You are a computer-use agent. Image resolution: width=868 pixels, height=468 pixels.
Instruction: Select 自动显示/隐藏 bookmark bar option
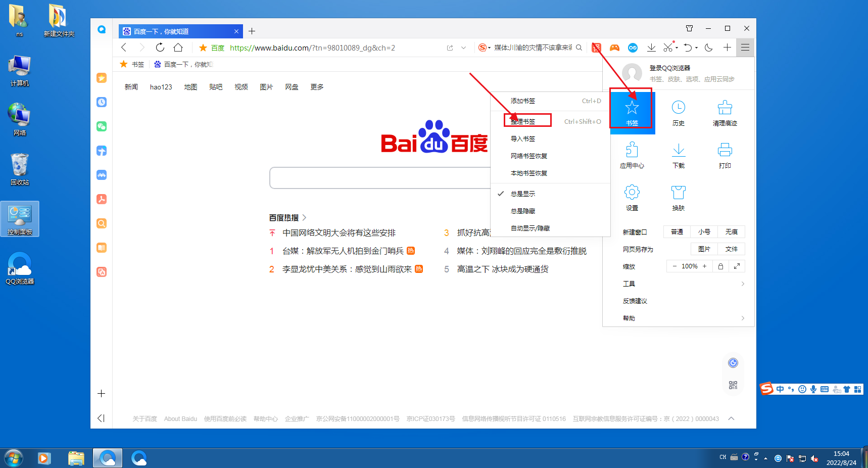coord(550,228)
